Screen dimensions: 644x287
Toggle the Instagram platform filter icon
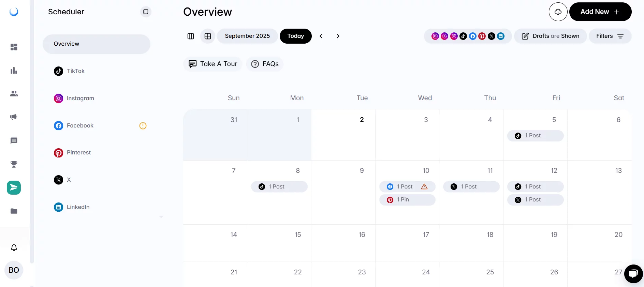point(435,36)
